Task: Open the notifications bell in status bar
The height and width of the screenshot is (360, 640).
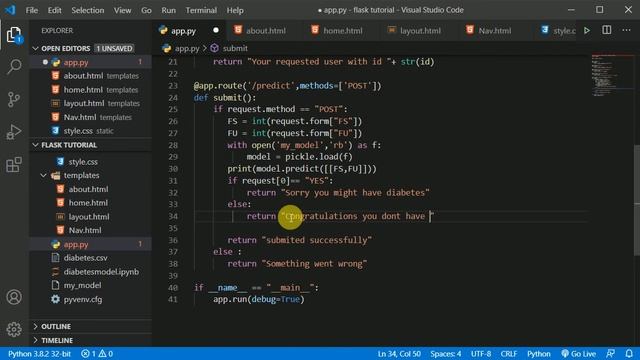Action: tap(629, 353)
